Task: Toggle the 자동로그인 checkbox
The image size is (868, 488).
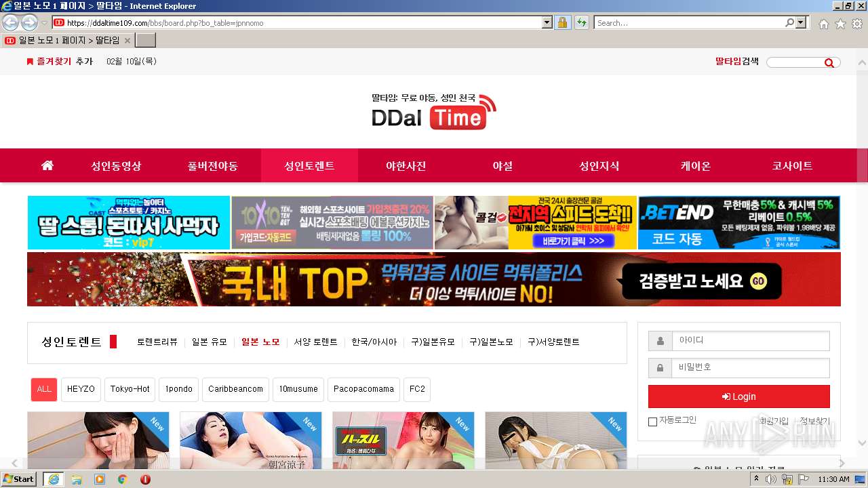Action: click(652, 422)
